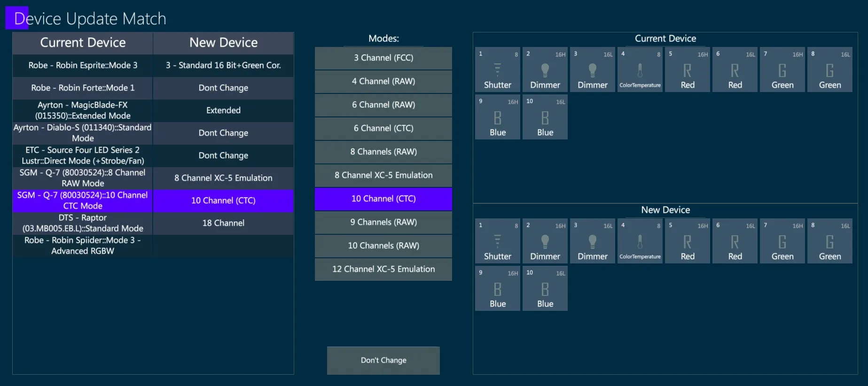Select the '18 Channel' new device cell
This screenshot has height=386, width=868.
[x=223, y=223]
